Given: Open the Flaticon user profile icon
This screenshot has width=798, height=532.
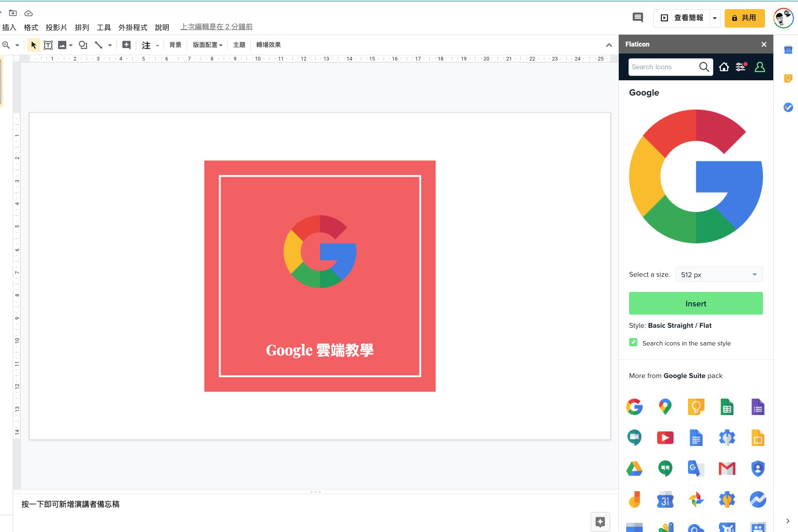Looking at the screenshot, I should click(760, 67).
